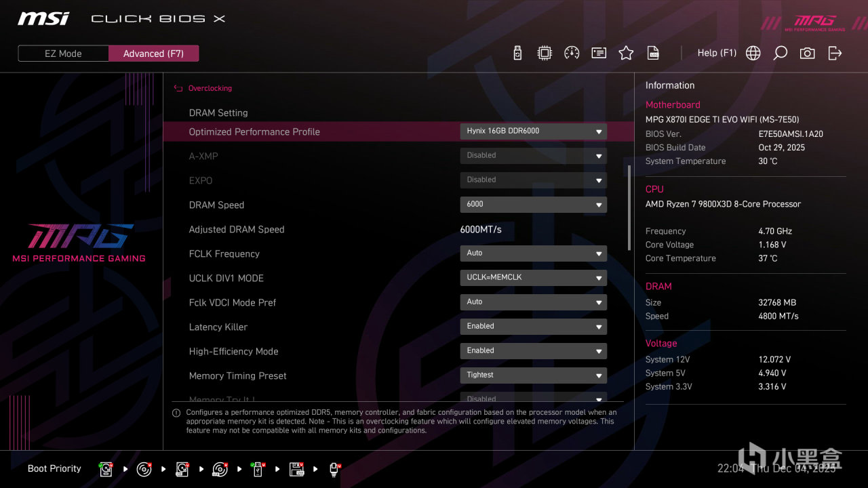This screenshot has width=868, height=488.
Task: Click the 6000MT/s adjusted speed value
Action: (x=481, y=229)
